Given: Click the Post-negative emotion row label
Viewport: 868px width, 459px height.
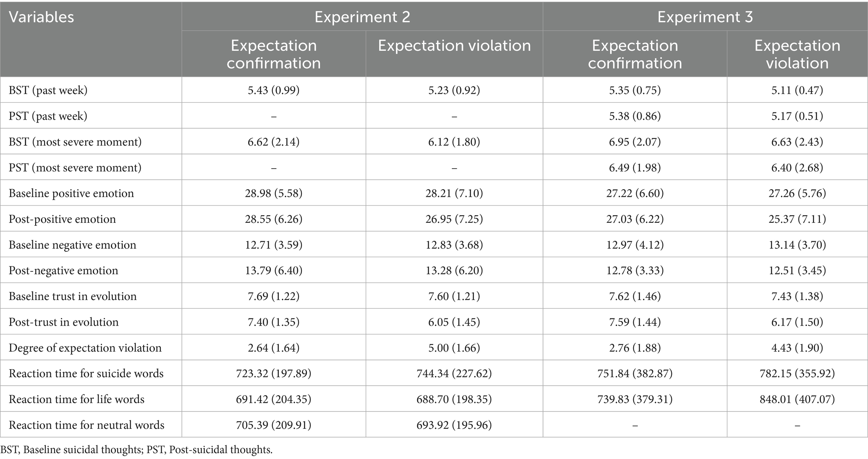Looking at the screenshot, I should click(63, 271).
